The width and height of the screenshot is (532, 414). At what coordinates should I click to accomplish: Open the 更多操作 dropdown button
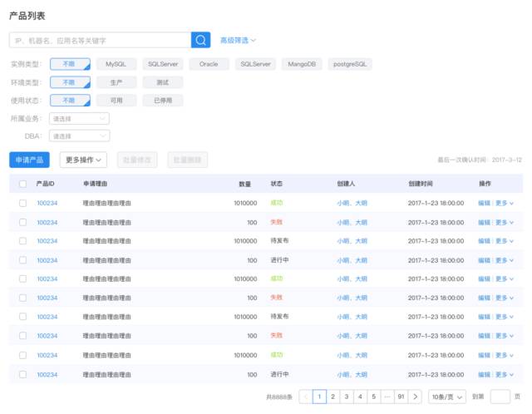(x=83, y=160)
